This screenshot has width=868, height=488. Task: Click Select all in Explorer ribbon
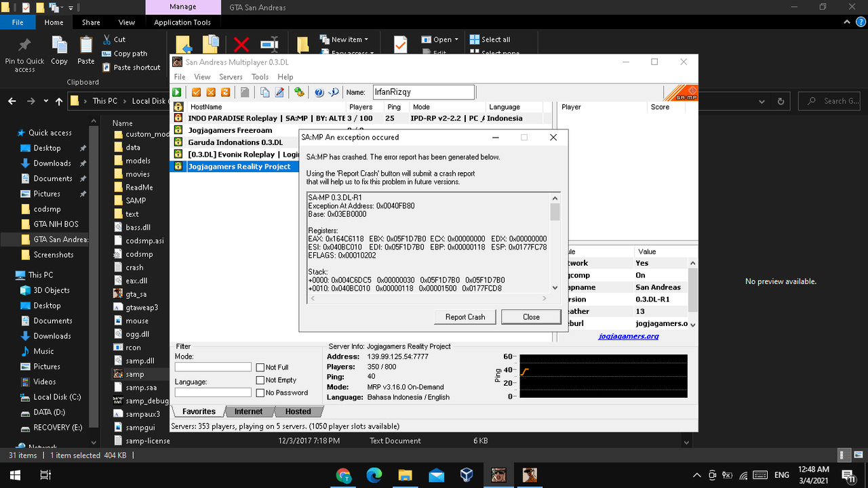tap(490, 39)
